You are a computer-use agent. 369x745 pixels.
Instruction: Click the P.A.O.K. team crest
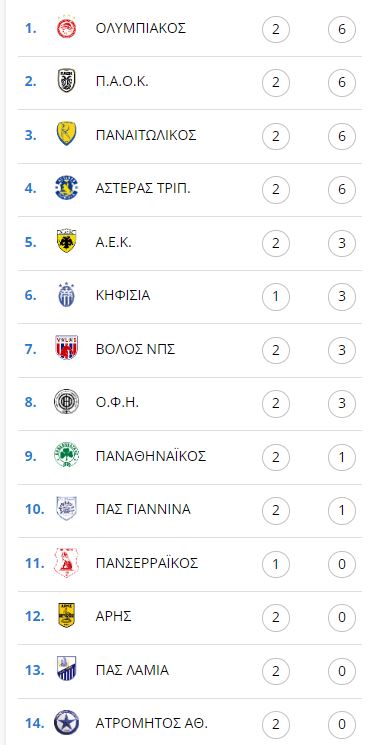point(66,81)
